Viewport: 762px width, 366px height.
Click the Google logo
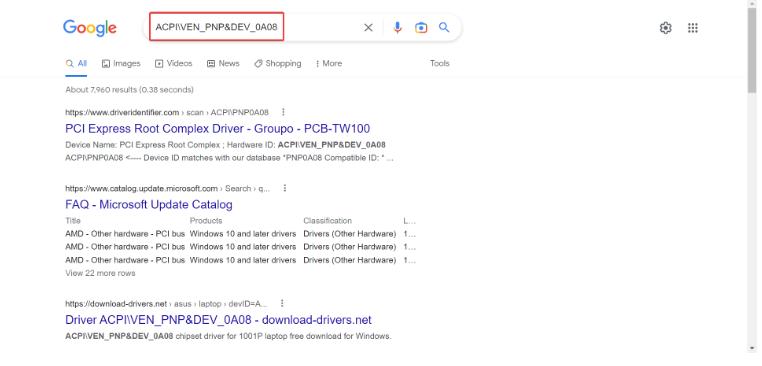click(89, 28)
